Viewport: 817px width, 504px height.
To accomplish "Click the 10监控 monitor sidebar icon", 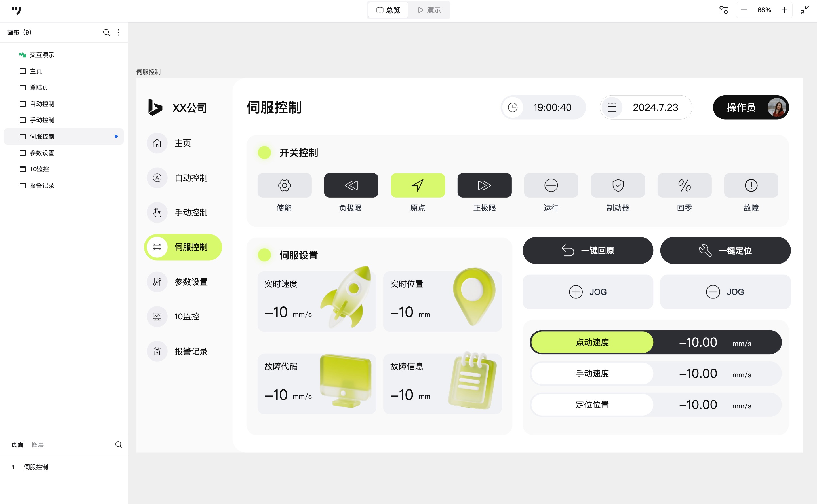I will 157,316.
